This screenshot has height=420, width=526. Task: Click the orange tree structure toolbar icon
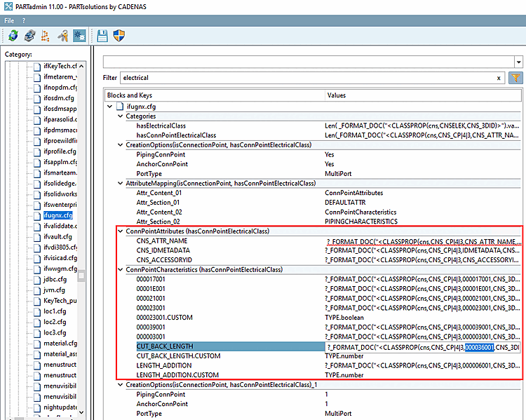coord(45,35)
